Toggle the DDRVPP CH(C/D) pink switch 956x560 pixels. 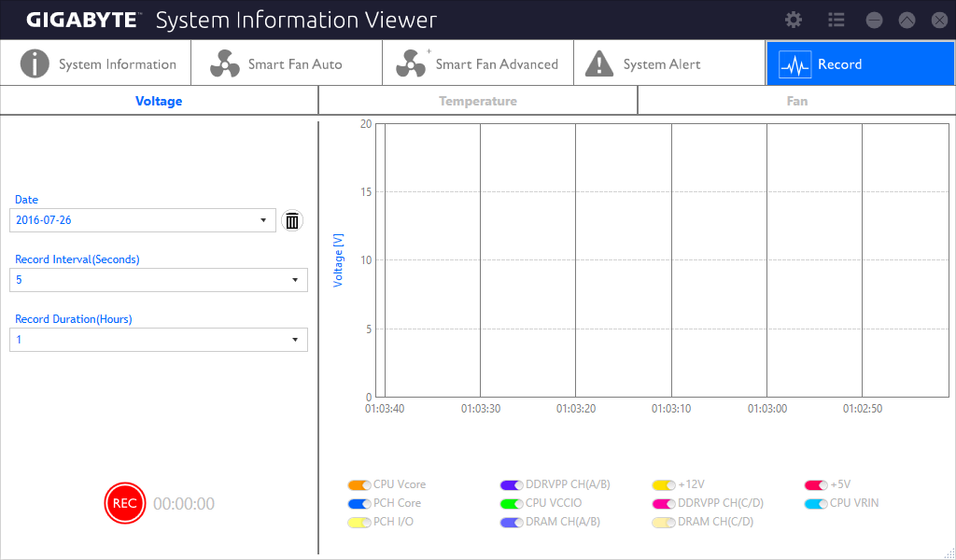pos(664,504)
